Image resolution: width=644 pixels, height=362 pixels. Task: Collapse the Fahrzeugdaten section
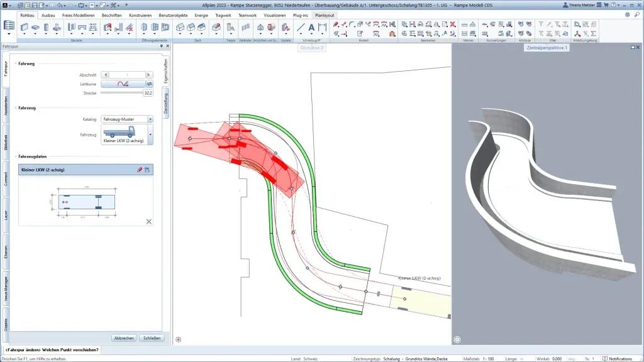tap(15, 156)
